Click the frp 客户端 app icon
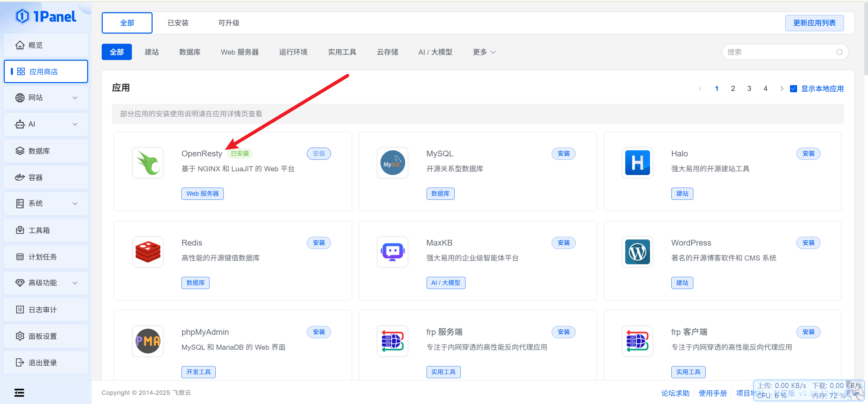868x404 pixels. (x=637, y=341)
